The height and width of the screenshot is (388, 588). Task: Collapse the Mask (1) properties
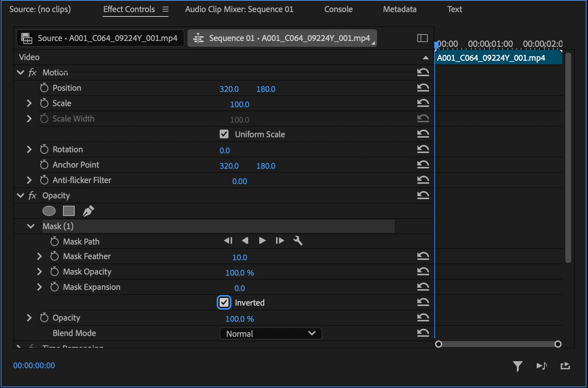(x=31, y=226)
